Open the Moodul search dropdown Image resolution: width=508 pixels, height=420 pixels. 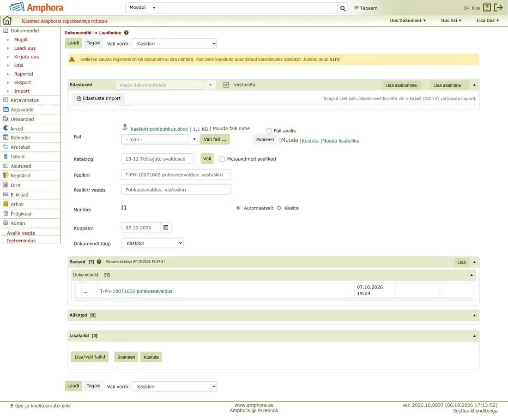pos(142,8)
